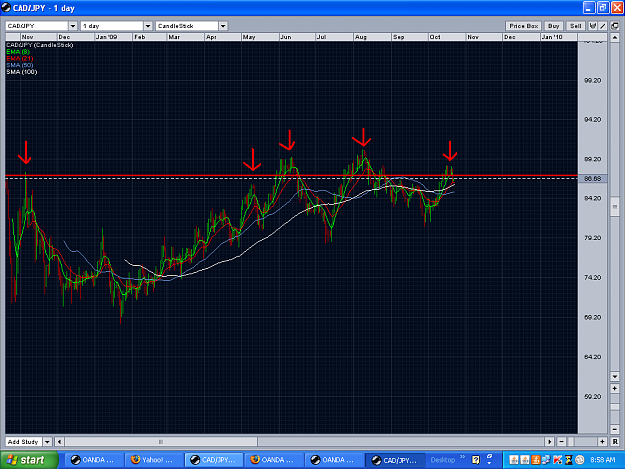Click the horizontal chart scrollbar thumb
Viewport: 625px width, 469px height.
pos(161,442)
